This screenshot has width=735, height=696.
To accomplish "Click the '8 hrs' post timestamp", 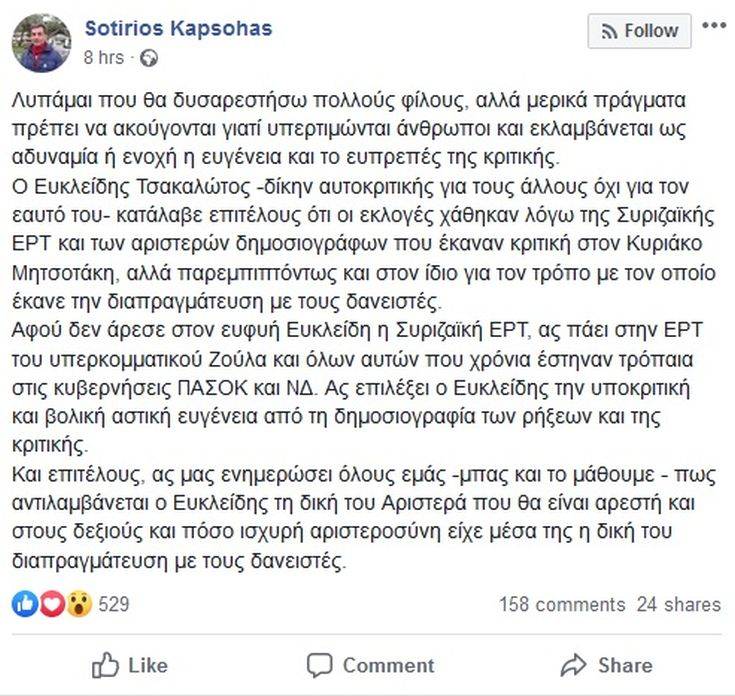I will point(104,58).
